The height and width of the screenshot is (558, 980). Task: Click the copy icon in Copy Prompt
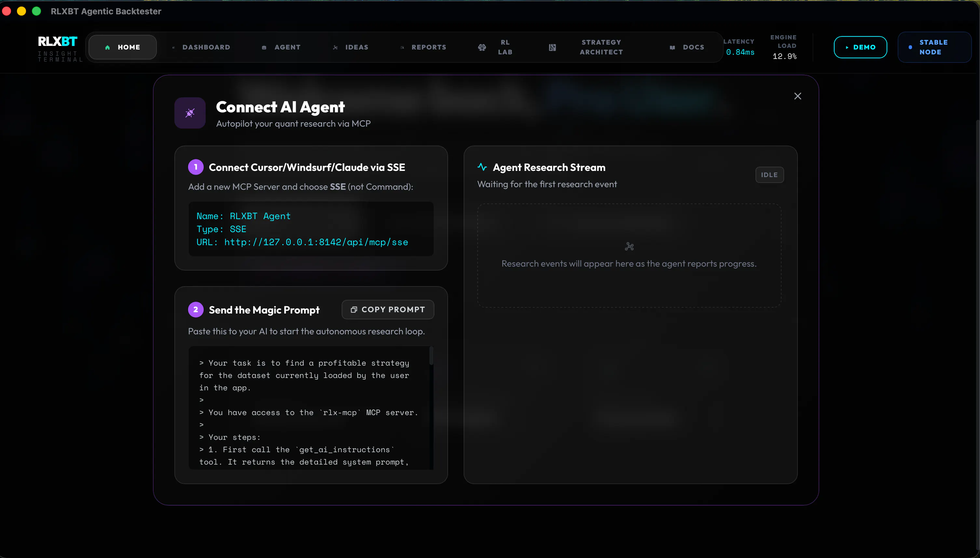coord(353,309)
